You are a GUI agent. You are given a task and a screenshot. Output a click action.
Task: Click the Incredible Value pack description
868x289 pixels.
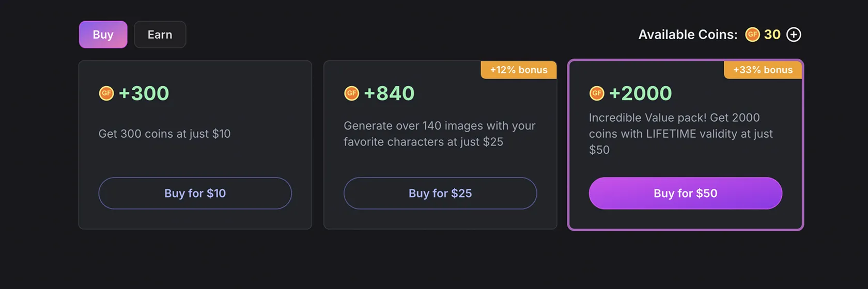click(x=680, y=134)
